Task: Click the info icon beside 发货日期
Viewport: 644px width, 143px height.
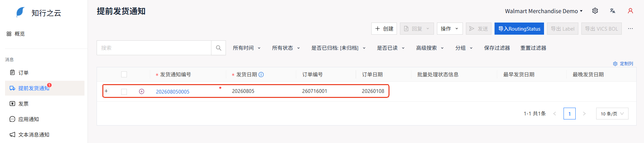Action: pos(261,75)
